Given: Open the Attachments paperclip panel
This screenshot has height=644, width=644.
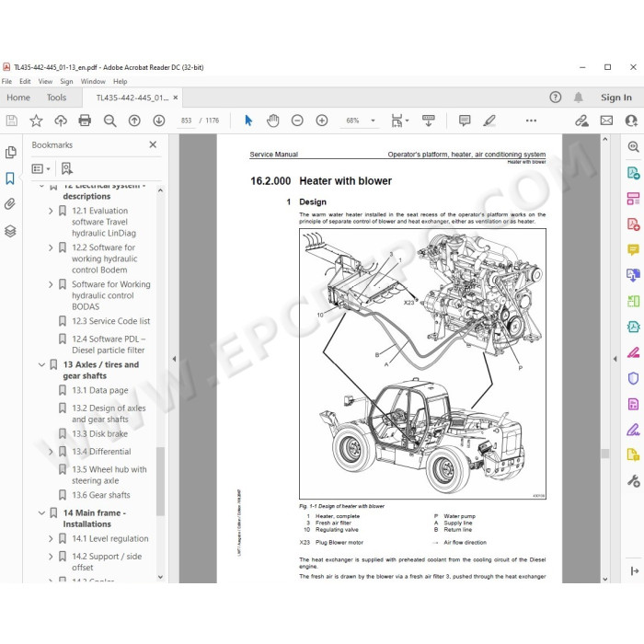Looking at the screenshot, I should [x=10, y=204].
